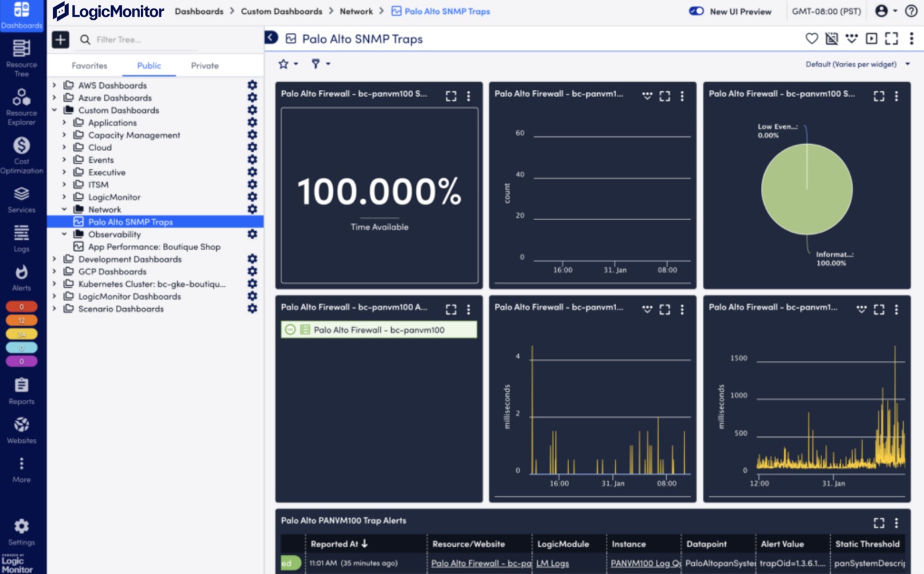Sort by Reported At column

[339, 544]
